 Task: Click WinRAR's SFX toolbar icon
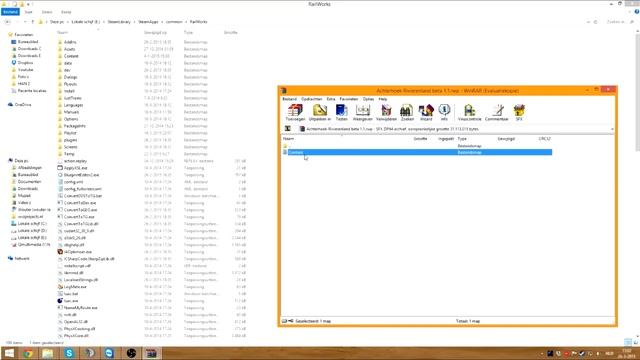pos(519,112)
